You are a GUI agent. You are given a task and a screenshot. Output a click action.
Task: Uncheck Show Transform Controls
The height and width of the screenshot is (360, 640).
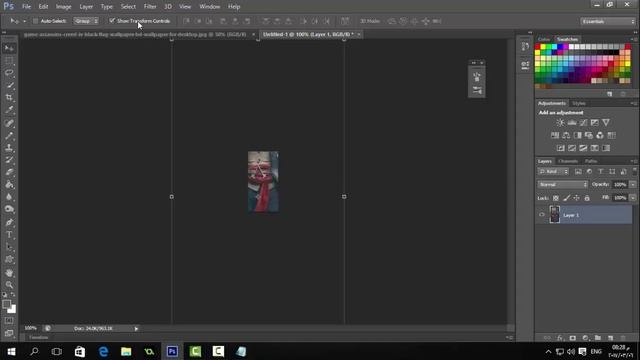tap(112, 20)
